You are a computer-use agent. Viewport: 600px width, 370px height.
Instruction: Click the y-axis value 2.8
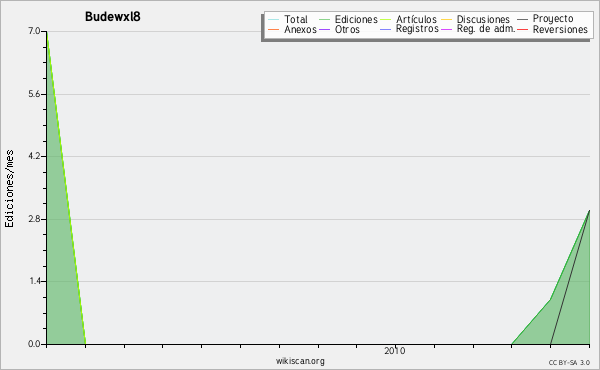34,219
